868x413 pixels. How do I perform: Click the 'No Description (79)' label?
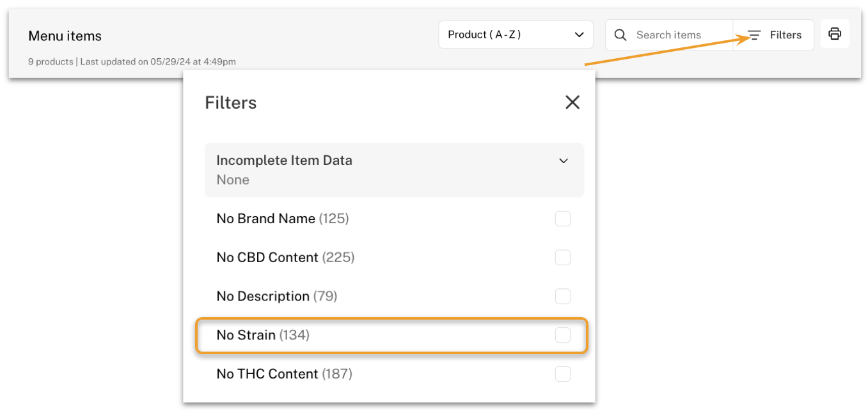coord(277,297)
